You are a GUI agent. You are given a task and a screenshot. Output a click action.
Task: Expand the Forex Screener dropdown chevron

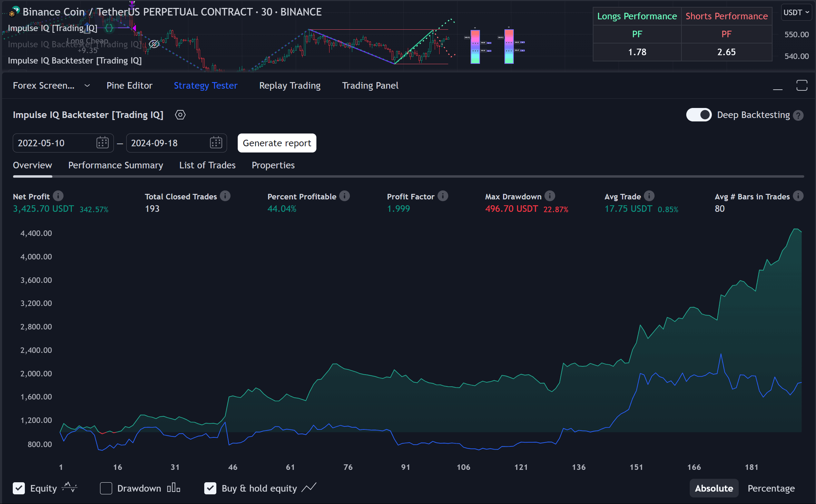[x=87, y=86]
